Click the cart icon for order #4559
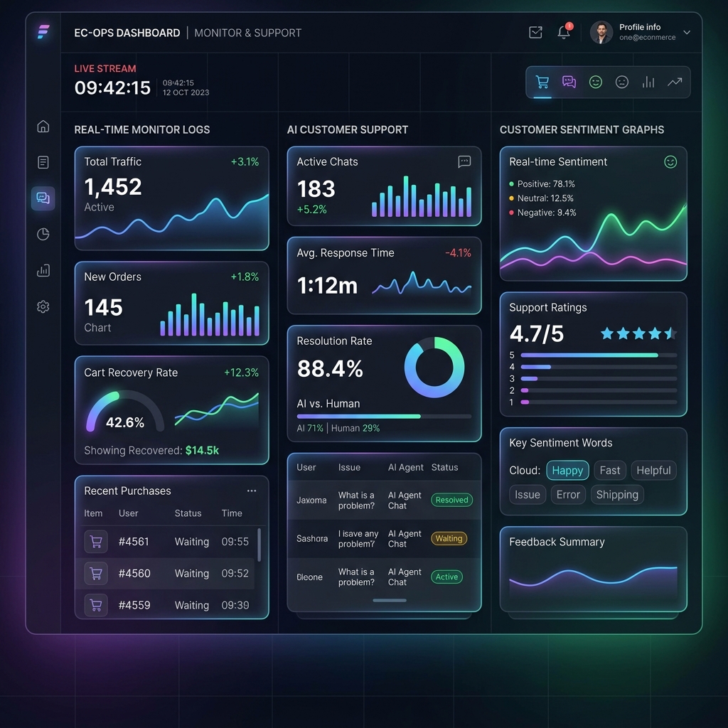The width and height of the screenshot is (728, 728). coord(96,605)
